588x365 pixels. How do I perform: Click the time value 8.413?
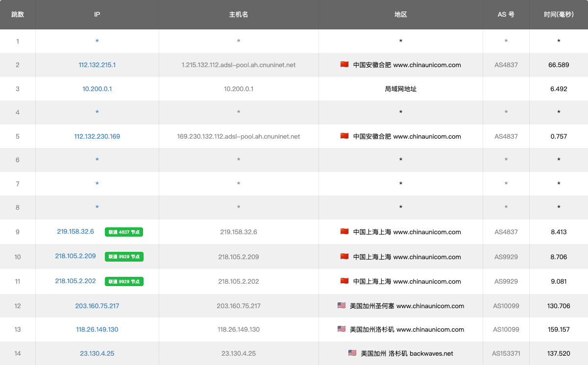pyautogui.click(x=559, y=232)
